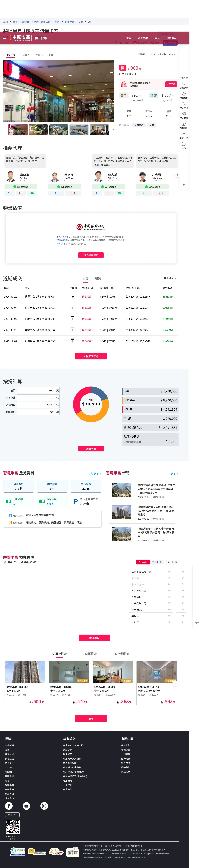
Task: Toggle the eye icon next to 大型商場(1)
Action: 169,597
